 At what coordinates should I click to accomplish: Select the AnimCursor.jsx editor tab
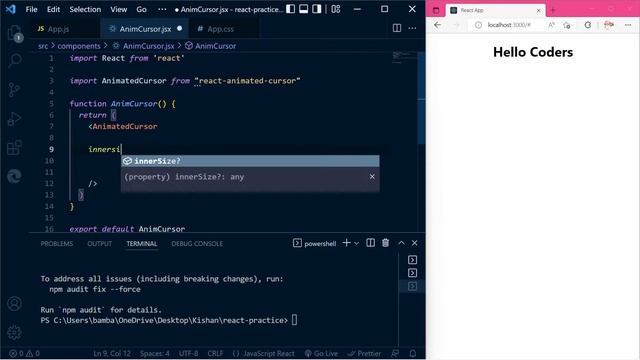144,29
